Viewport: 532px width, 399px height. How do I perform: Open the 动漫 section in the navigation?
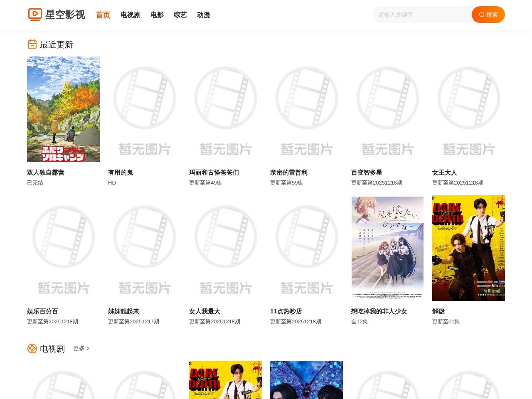[x=203, y=15]
